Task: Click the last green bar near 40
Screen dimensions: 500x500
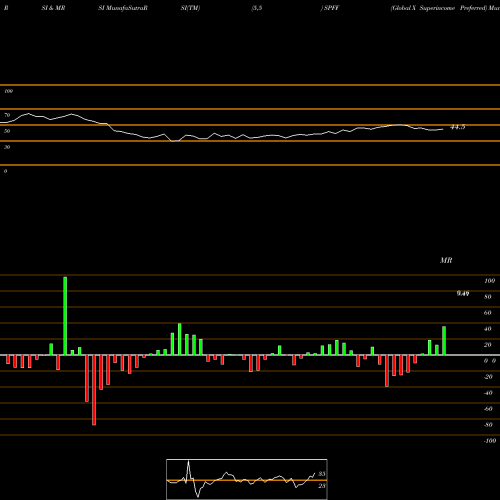Action: pos(444,340)
